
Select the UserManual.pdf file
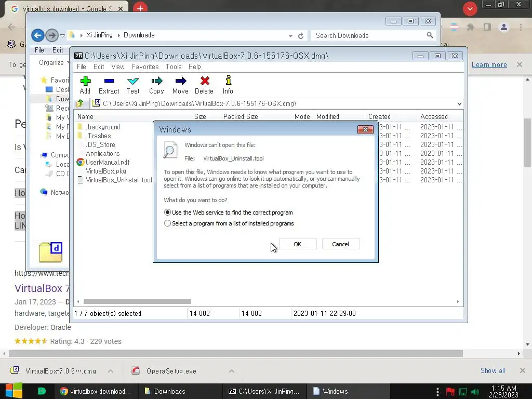(x=108, y=162)
